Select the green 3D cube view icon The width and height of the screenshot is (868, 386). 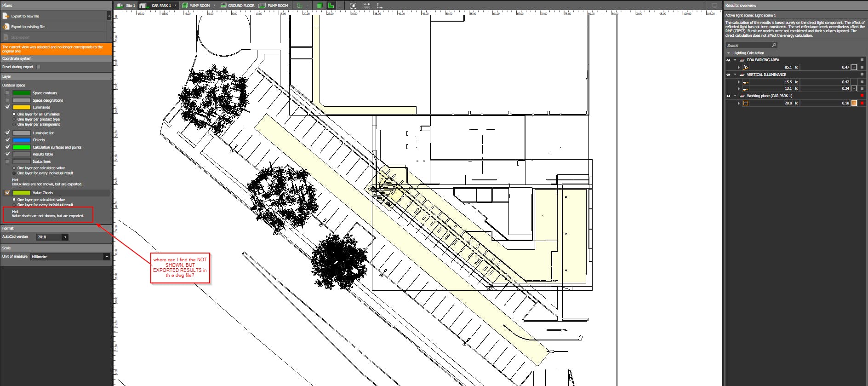[x=320, y=6]
